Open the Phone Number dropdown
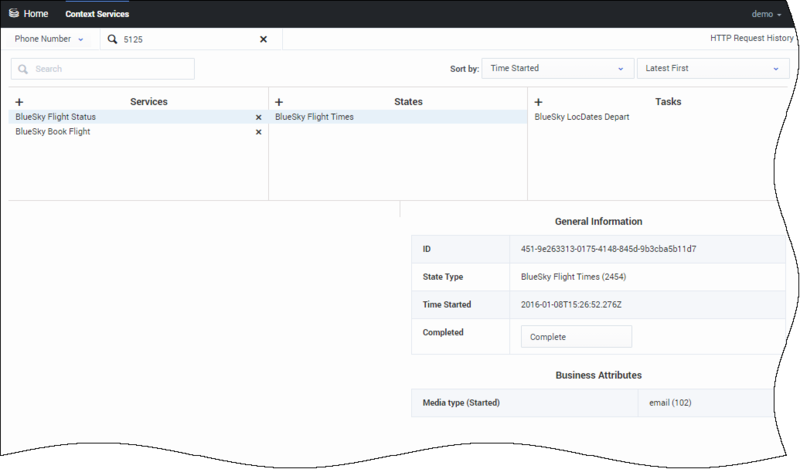This screenshot has height=469, width=800. coord(49,39)
